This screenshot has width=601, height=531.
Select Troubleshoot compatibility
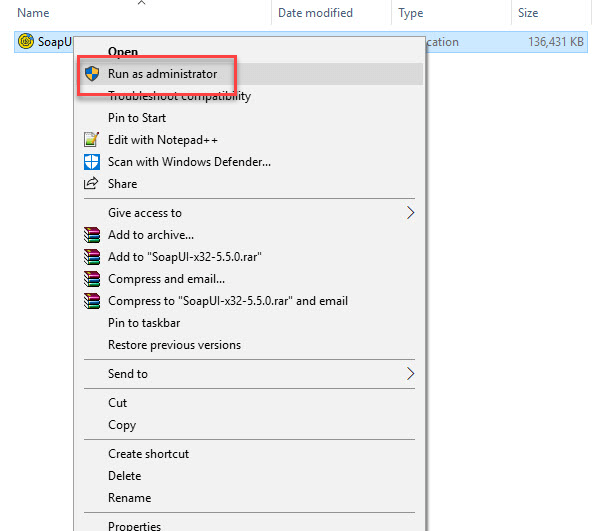179,96
